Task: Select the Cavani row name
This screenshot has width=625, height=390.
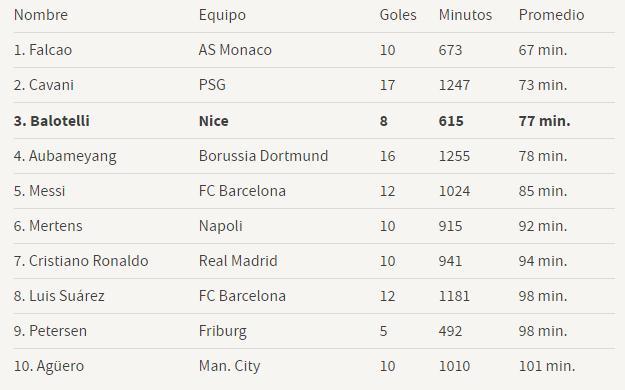Action: [x=44, y=85]
